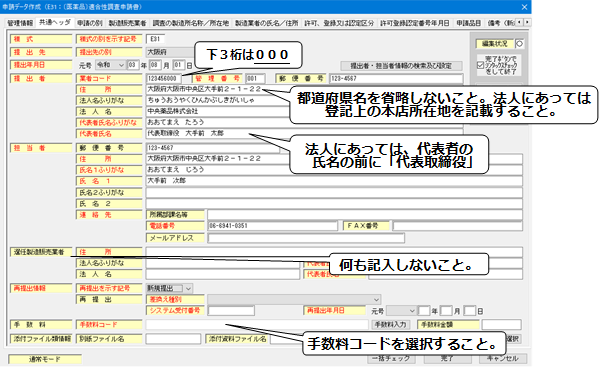Open the 許可、登録又は認定区分 tab
The height and width of the screenshot is (368, 600).
[339, 23]
